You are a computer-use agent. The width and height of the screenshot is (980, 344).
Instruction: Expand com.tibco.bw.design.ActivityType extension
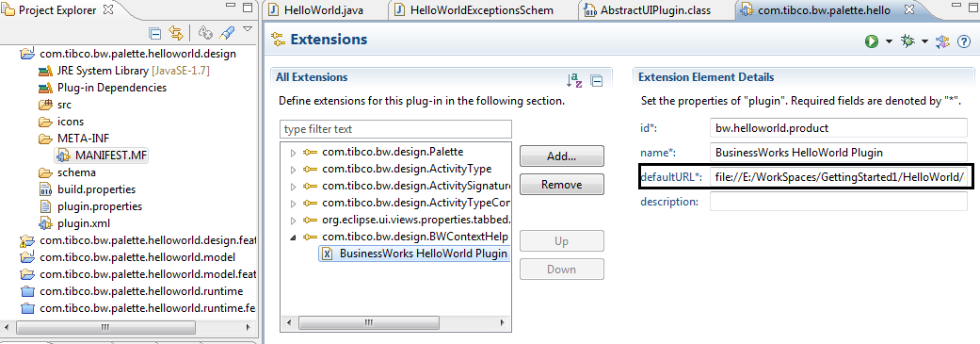(x=293, y=169)
